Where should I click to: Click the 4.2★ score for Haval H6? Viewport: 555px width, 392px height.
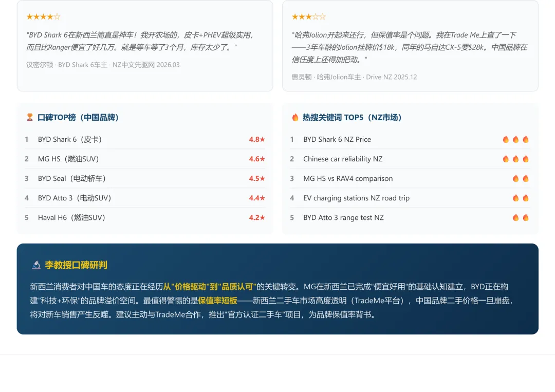257,217
